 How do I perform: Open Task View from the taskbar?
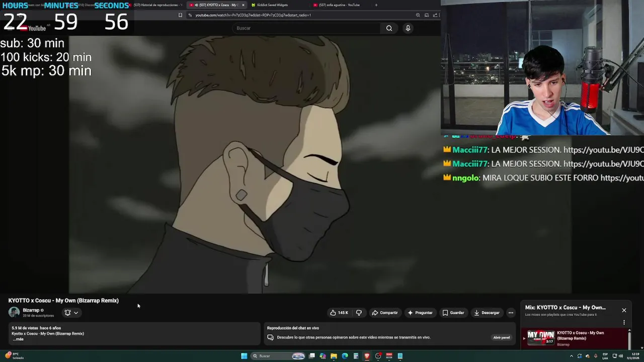pyautogui.click(x=312, y=356)
